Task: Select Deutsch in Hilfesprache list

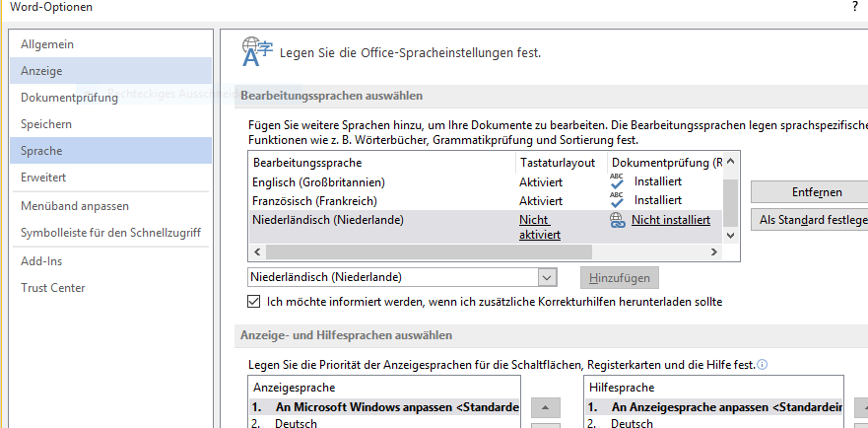Action: 714,423
